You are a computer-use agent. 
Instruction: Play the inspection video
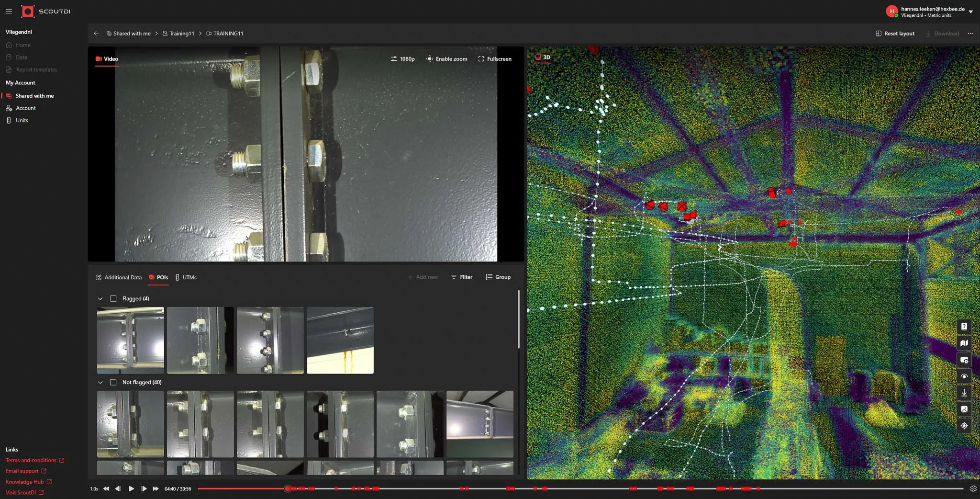[131, 489]
